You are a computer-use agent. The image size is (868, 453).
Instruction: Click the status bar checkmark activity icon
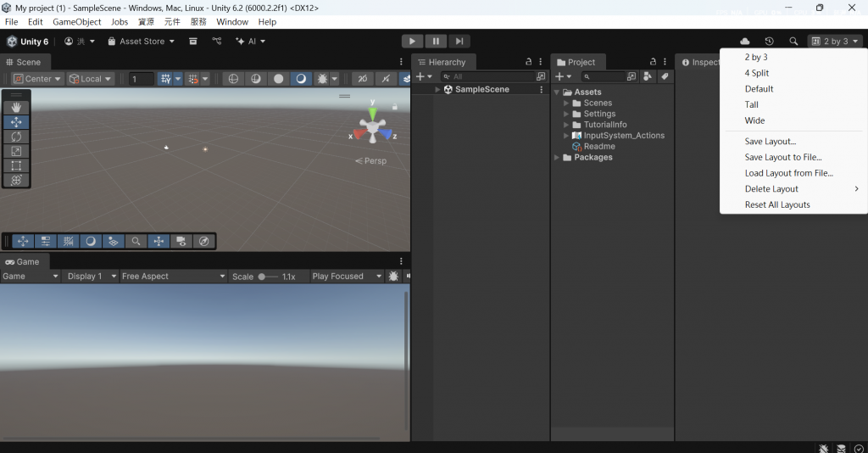(859, 448)
